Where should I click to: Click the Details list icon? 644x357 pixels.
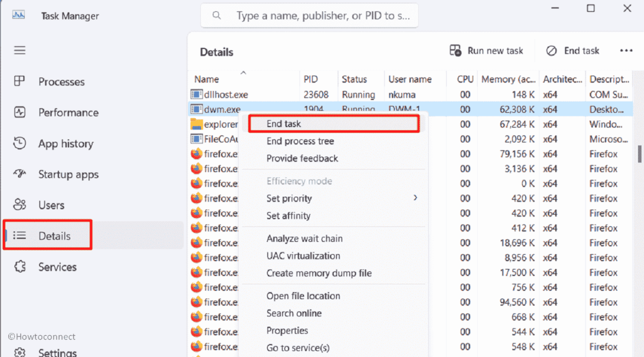point(20,236)
